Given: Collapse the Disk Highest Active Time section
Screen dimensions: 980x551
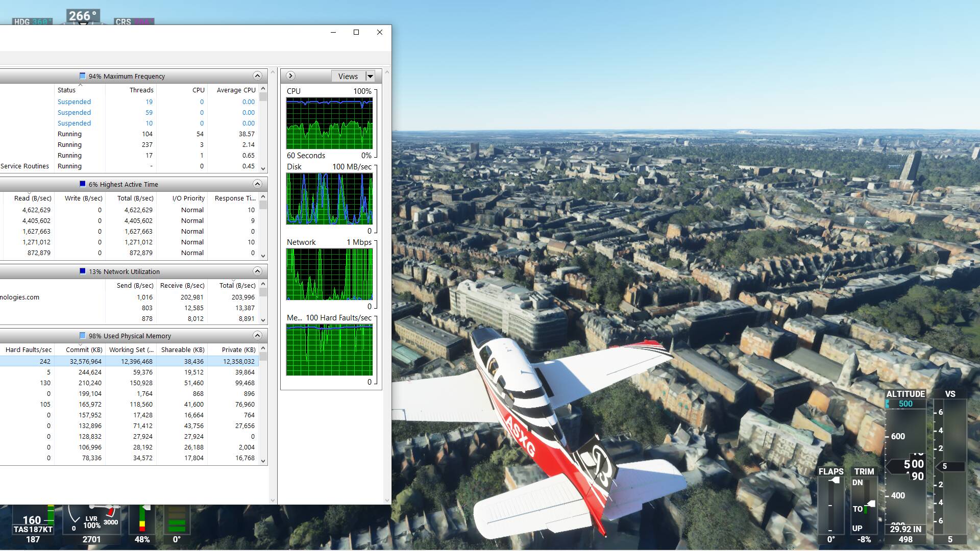Looking at the screenshot, I should pos(257,184).
